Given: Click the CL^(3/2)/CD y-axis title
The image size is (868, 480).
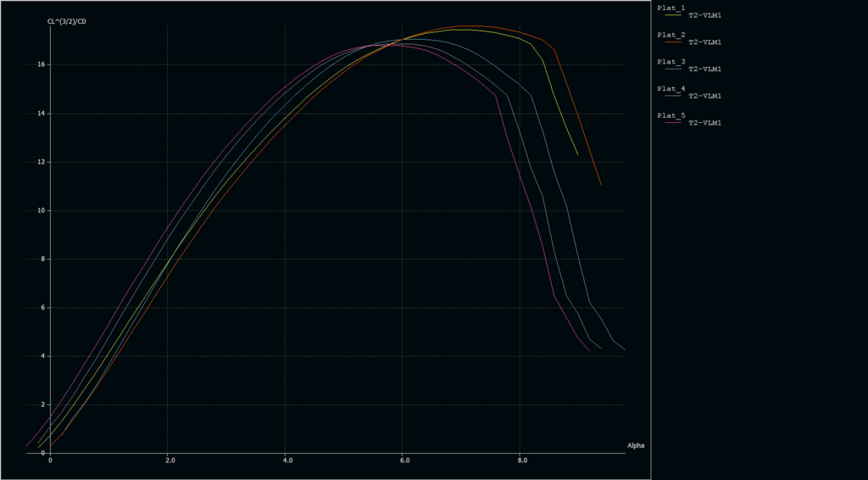Looking at the screenshot, I should 66,21.
